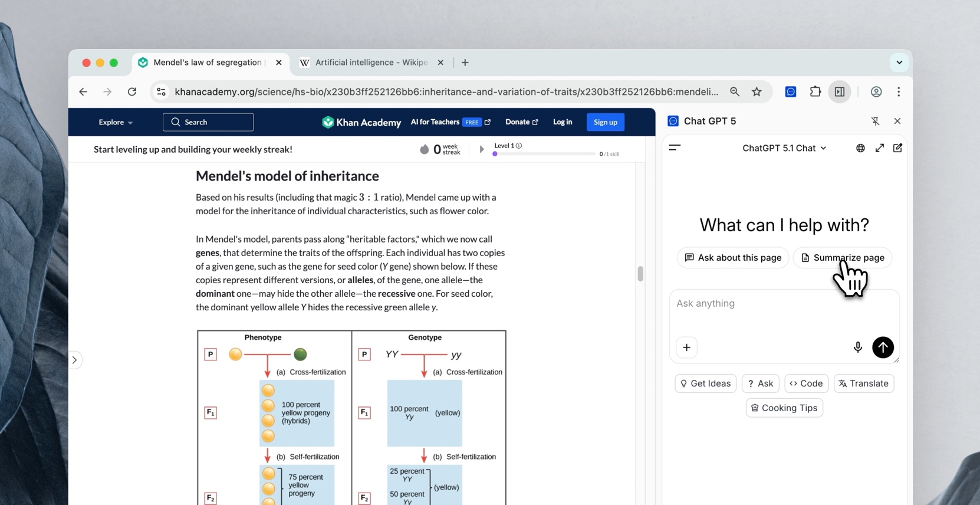Expand the Khan Academy Explore menu
The width and height of the screenshot is (980, 505).
tap(116, 122)
